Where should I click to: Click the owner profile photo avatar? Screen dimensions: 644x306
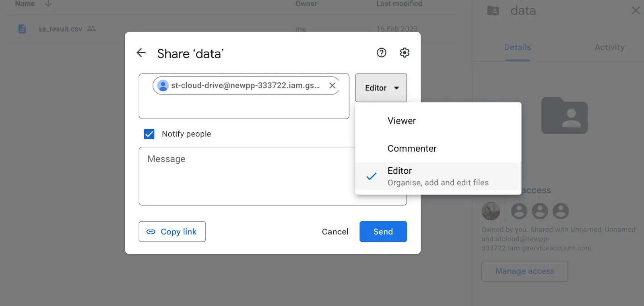click(491, 211)
